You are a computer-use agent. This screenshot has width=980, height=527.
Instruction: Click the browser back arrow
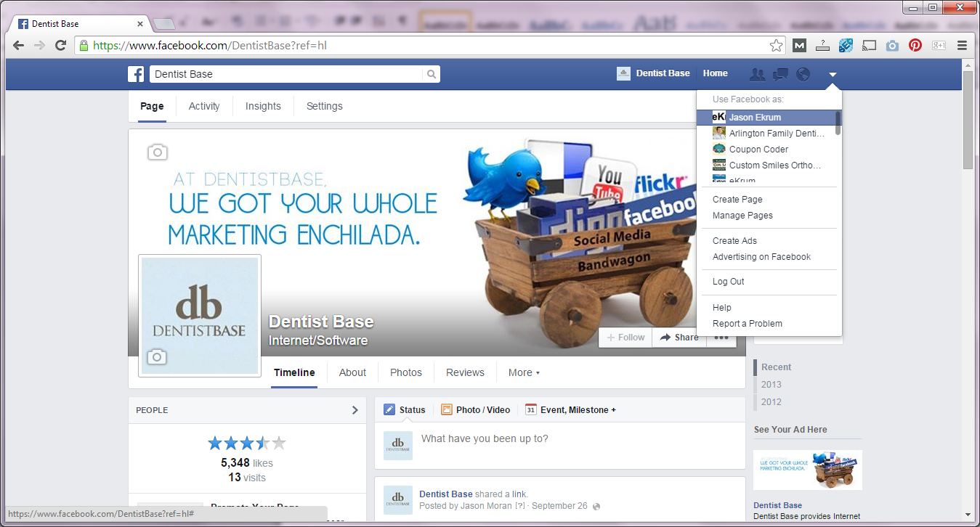pos(18,45)
